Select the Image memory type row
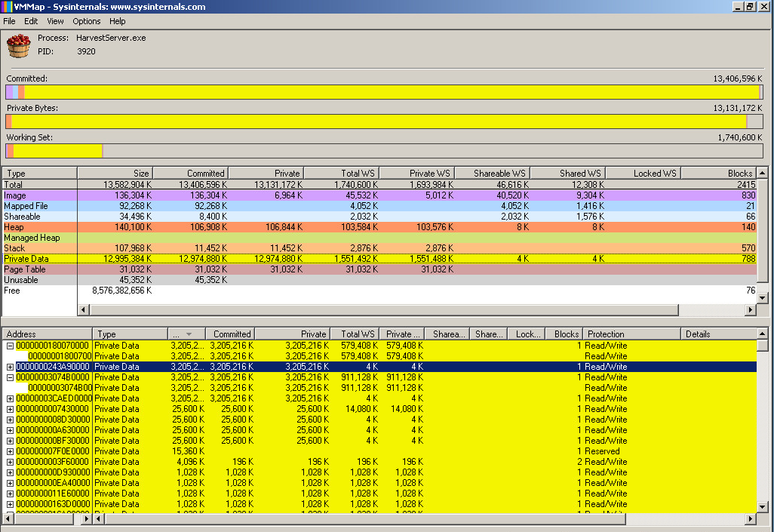 (379, 195)
